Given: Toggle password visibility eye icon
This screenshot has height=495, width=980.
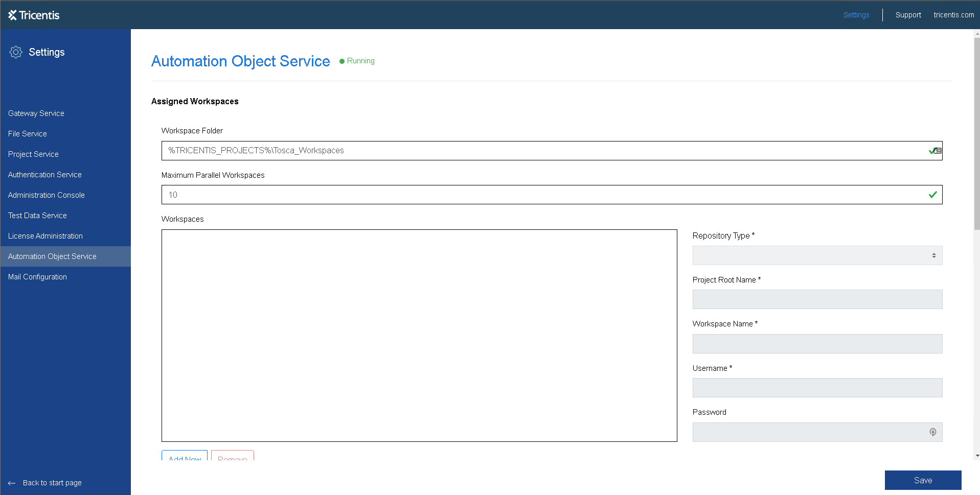Looking at the screenshot, I should 932,432.
